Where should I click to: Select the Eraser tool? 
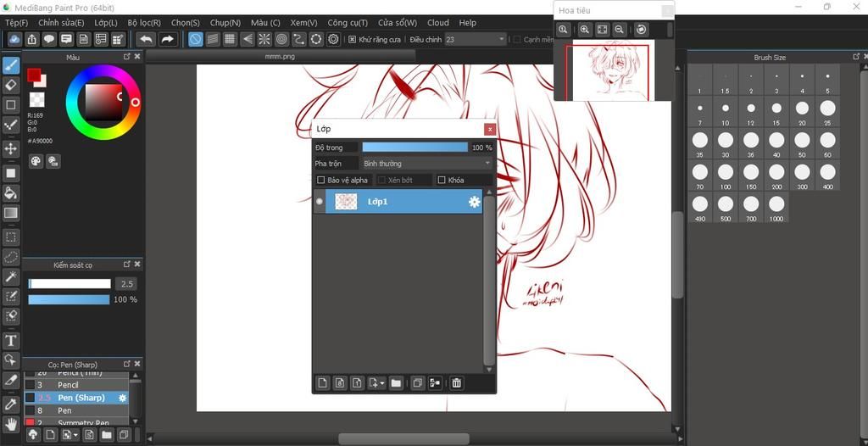tap(10, 85)
